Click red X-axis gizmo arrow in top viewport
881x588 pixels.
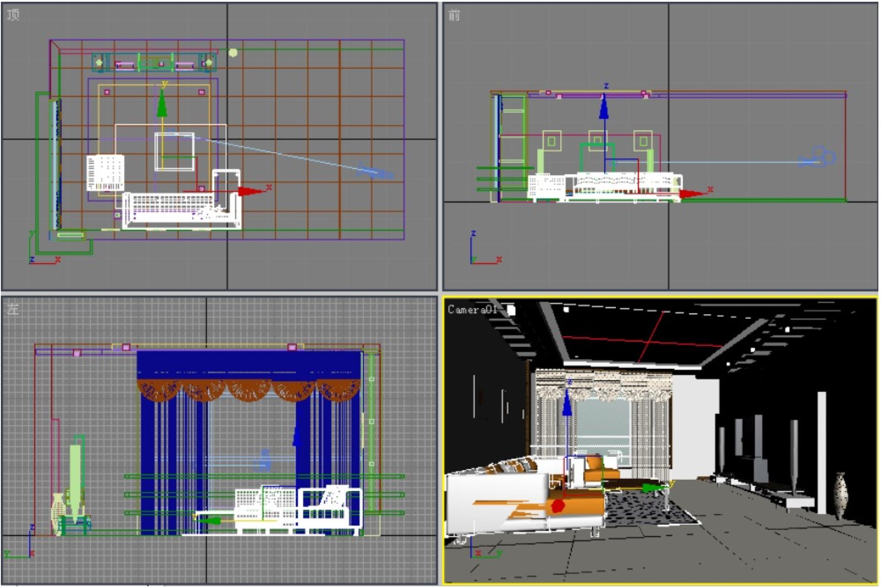click(x=249, y=191)
